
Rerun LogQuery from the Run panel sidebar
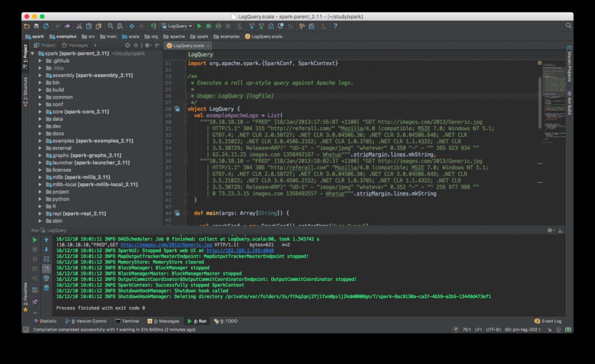35,240
